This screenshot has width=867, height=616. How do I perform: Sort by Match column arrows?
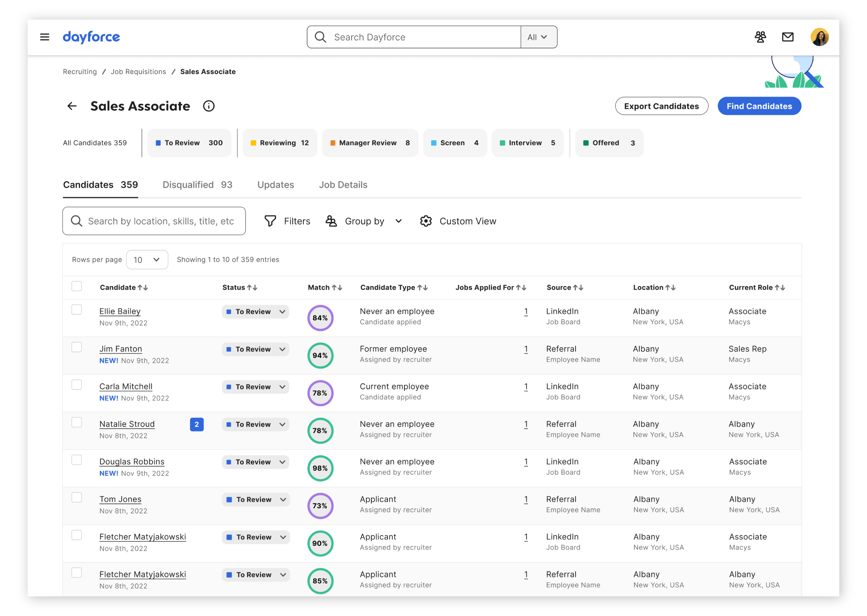coord(337,288)
